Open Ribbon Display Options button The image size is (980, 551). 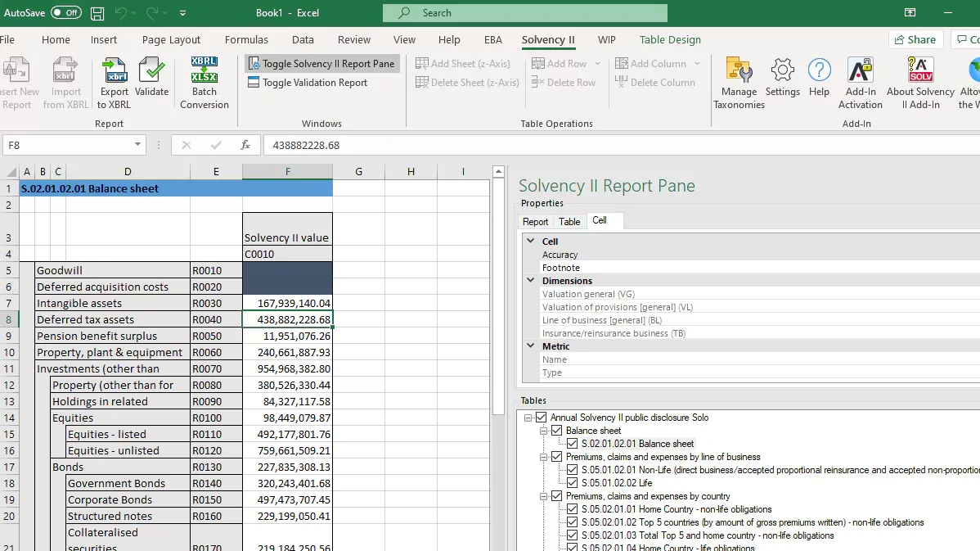click(x=910, y=12)
